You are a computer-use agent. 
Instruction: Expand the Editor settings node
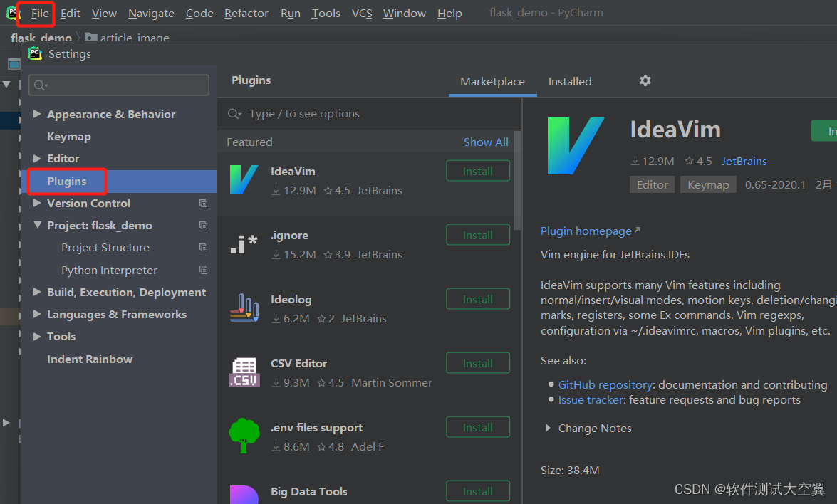click(x=37, y=158)
